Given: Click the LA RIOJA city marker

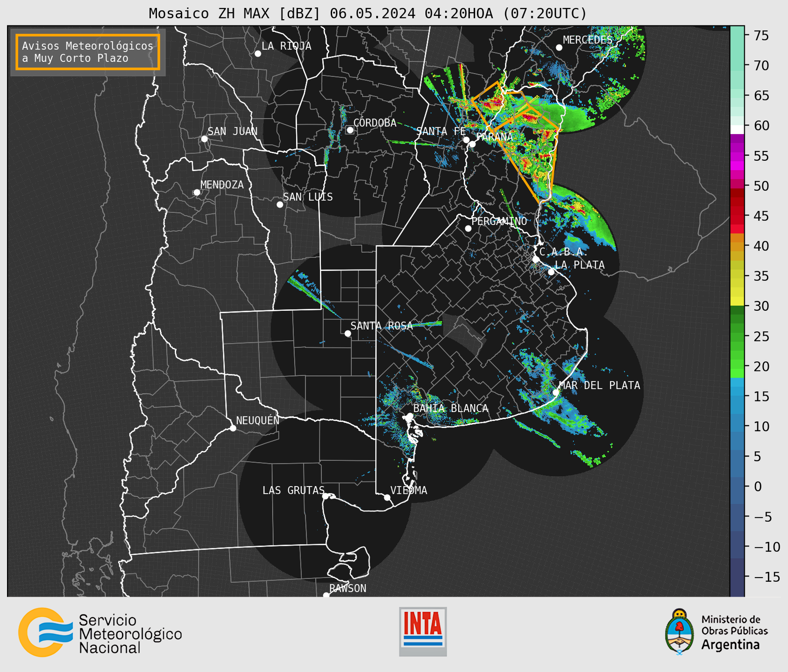Looking at the screenshot, I should tap(258, 54).
